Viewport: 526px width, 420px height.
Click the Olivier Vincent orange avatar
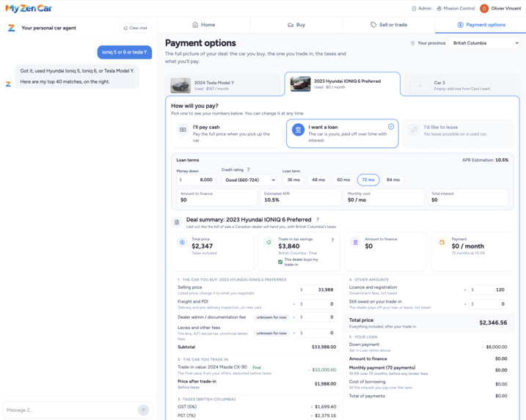(x=484, y=8)
